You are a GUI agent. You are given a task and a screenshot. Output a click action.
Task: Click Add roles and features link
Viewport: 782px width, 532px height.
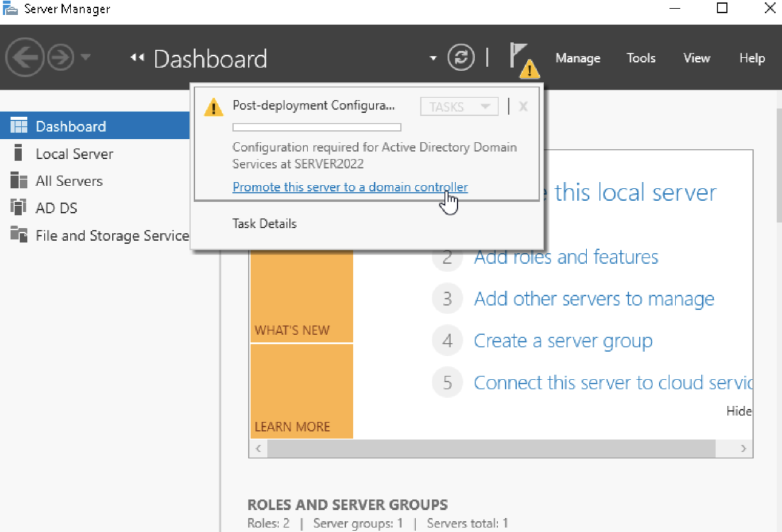tap(566, 257)
